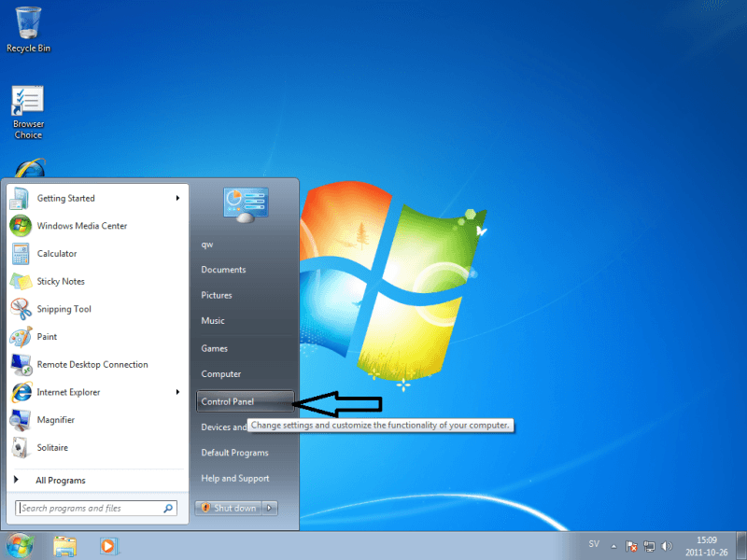
Task: Open Magnifier via its icon
Action: (20, 420)
